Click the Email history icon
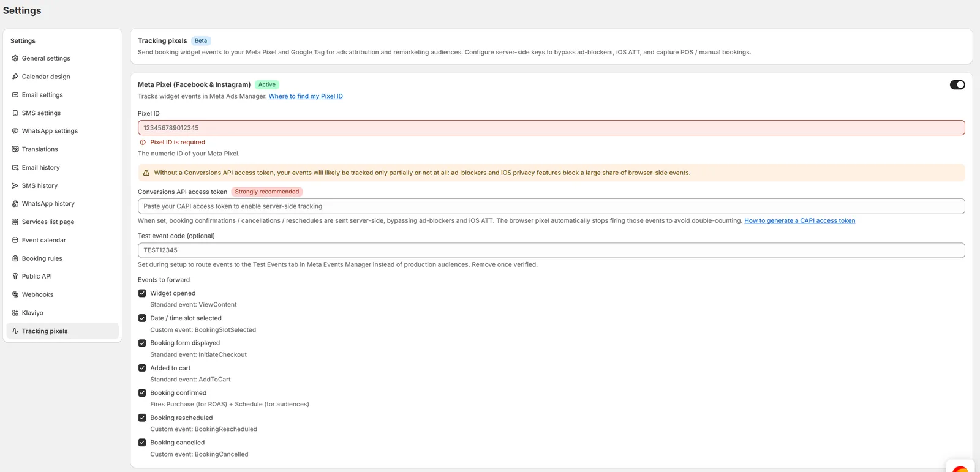Screen dimensions: 980x472 [15, 167]
